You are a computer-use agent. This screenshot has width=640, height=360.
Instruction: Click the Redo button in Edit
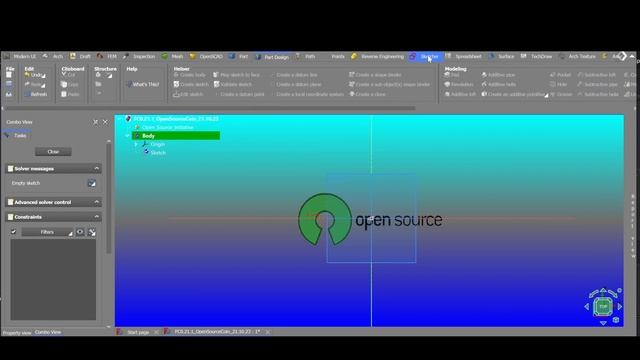(x=33, y=84)
